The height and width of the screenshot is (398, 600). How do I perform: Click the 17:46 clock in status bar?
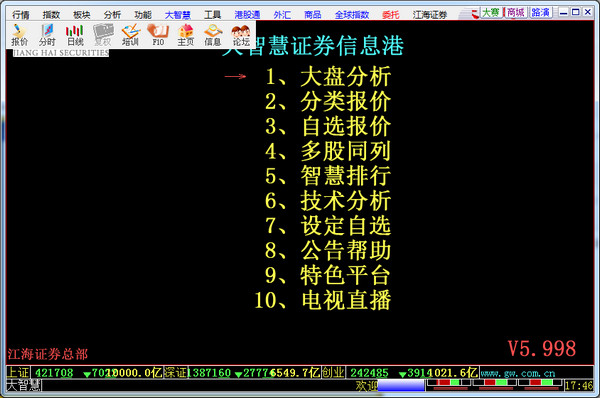(x=579, y=385)
